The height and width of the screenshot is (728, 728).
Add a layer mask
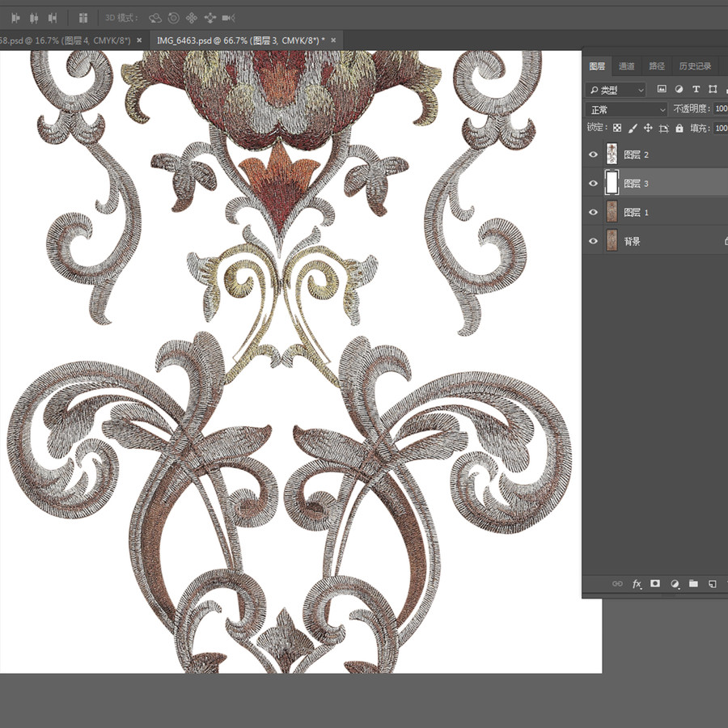point(655,583)
